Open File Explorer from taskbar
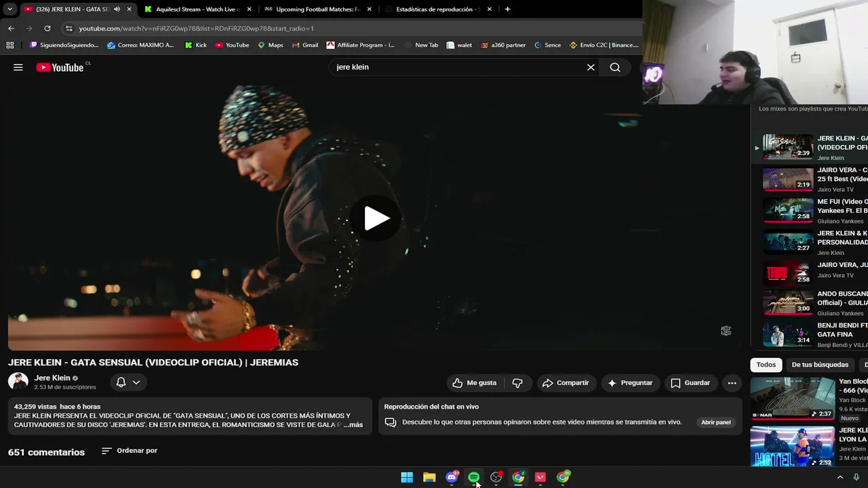 pos(429,477)
